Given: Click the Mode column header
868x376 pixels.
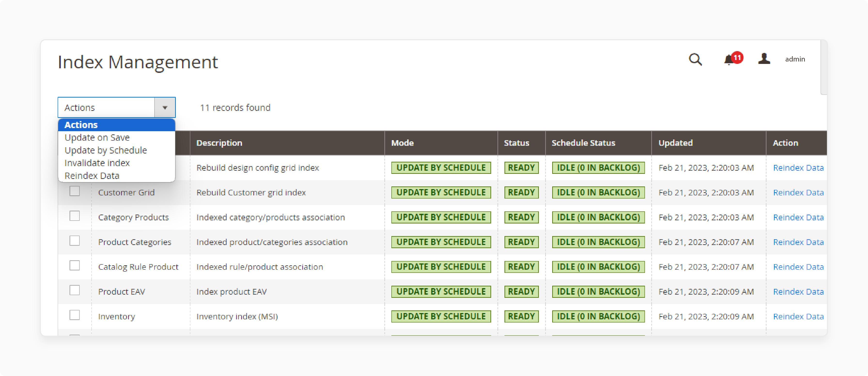Looking at the screenshot, I should pos(441,143).
